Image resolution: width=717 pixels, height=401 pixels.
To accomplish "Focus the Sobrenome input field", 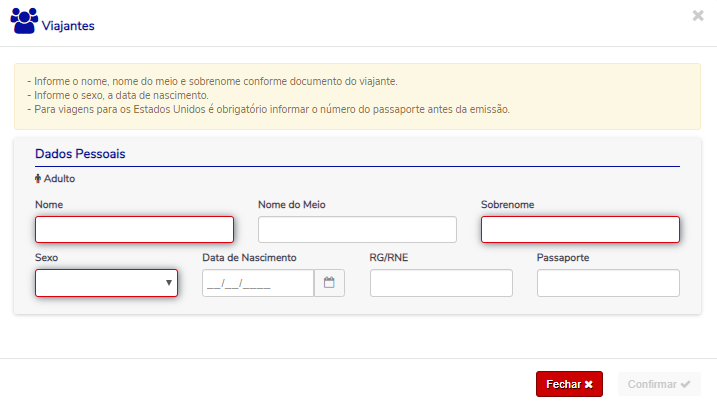I will [x=580, y=230].
